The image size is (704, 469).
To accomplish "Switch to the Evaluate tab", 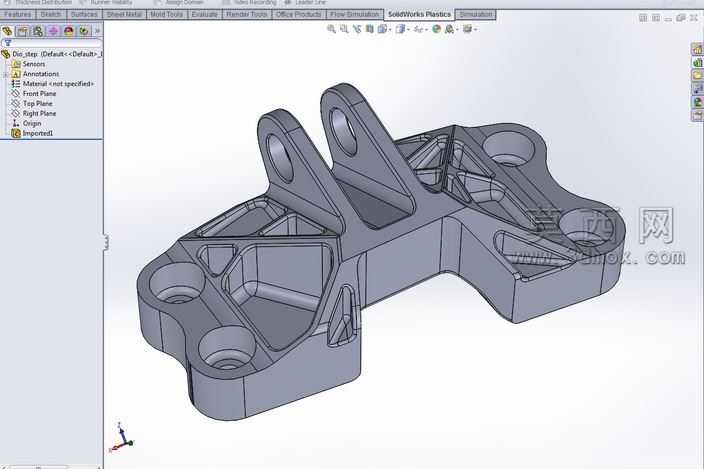I will click(x=204, y=14).
